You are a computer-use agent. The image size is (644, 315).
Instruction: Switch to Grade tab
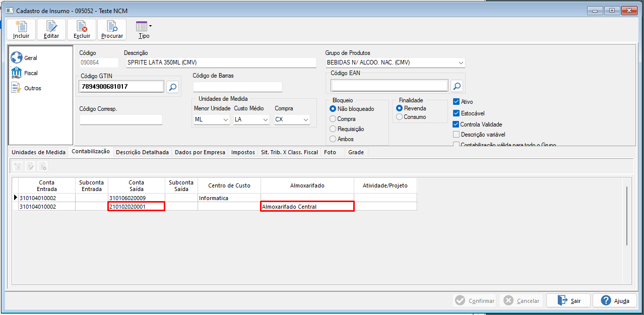pos(356,152)
